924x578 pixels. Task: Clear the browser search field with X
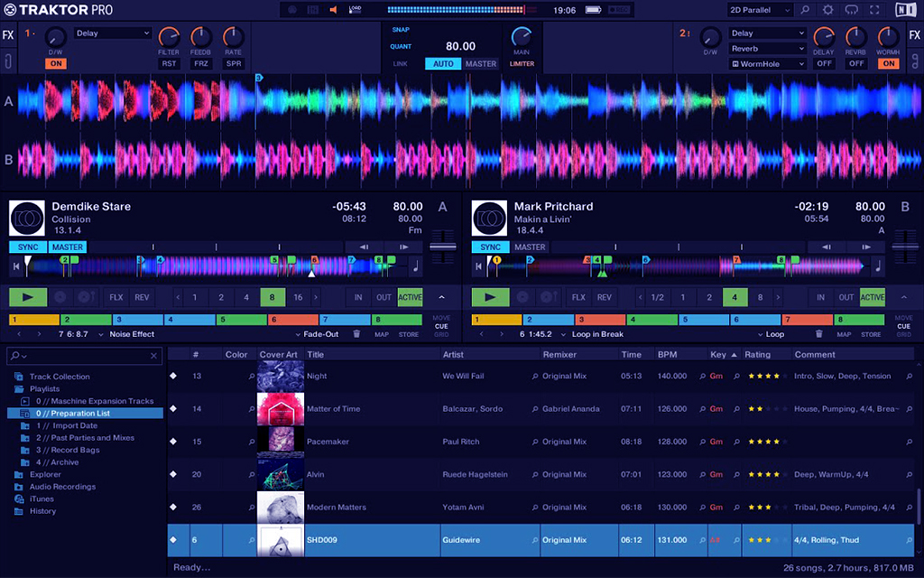[x=153, y=356]
